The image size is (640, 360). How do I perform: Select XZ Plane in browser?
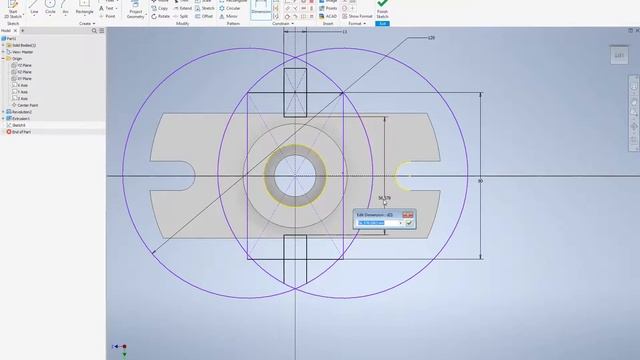(22, 72)
